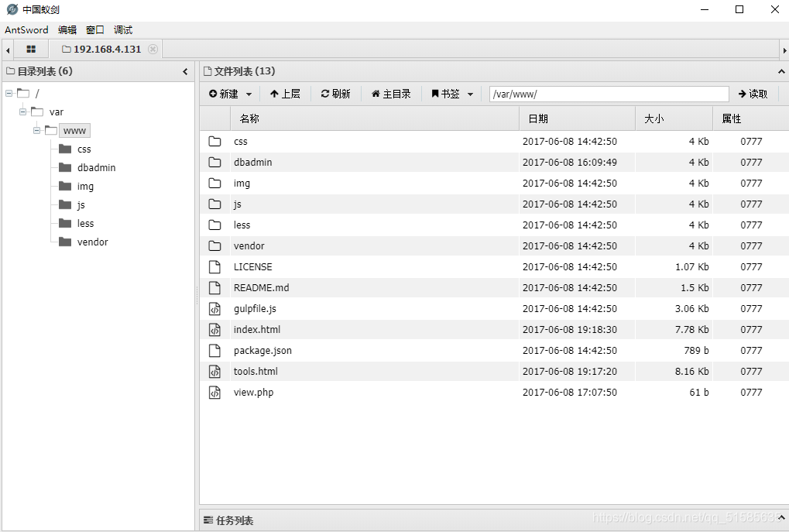Select the dbadmin folder icon in the tree

coord(65,167)
